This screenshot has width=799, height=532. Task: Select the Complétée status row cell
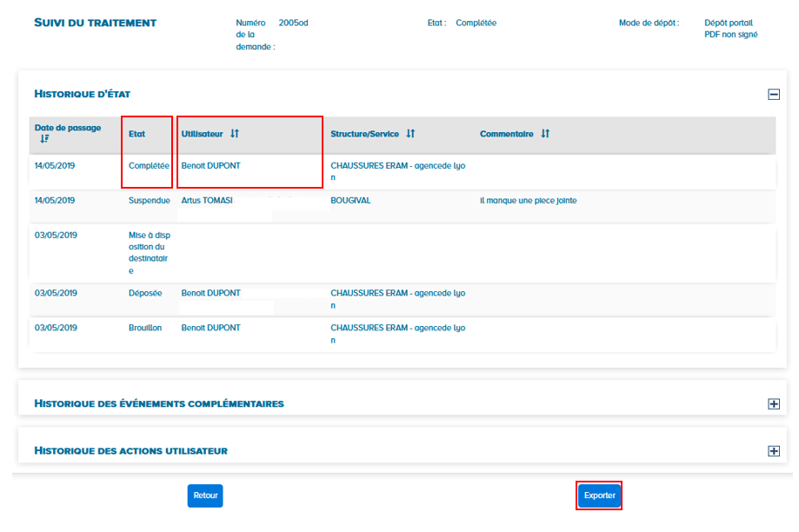[x=149, y=165]
